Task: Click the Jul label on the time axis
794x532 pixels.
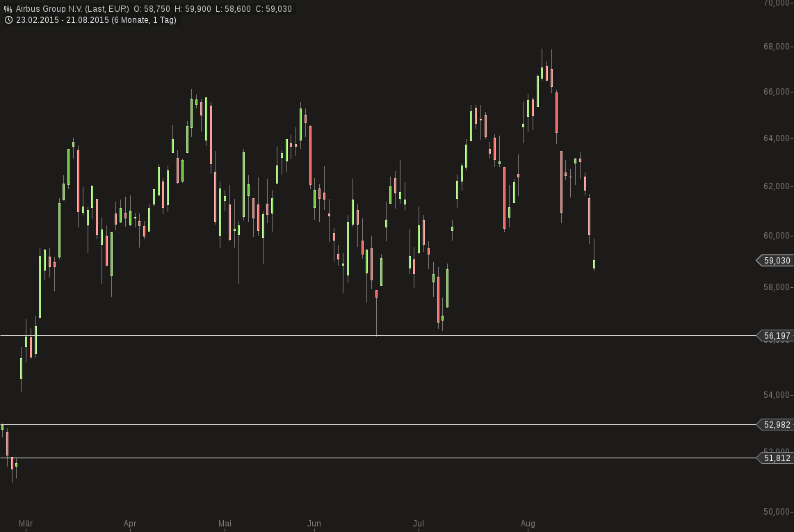Action: 419,524
